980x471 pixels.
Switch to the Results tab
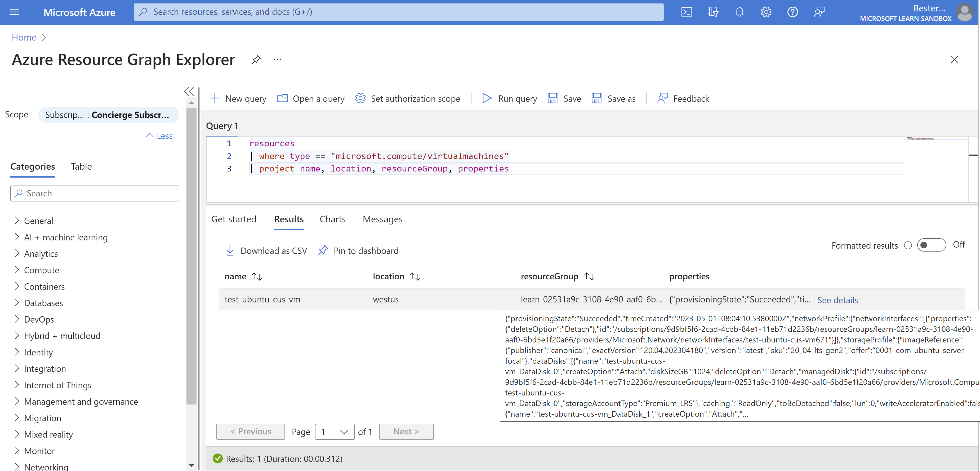(289, 219)
